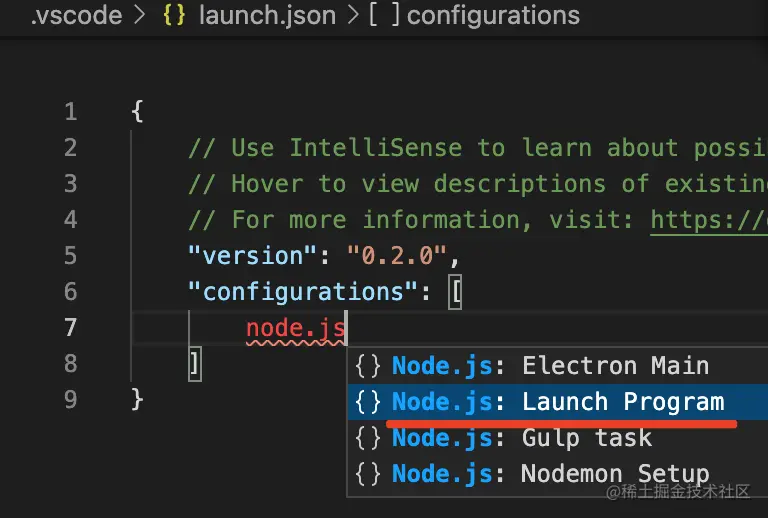Click line number 1 in the gutter

[71, 112]
